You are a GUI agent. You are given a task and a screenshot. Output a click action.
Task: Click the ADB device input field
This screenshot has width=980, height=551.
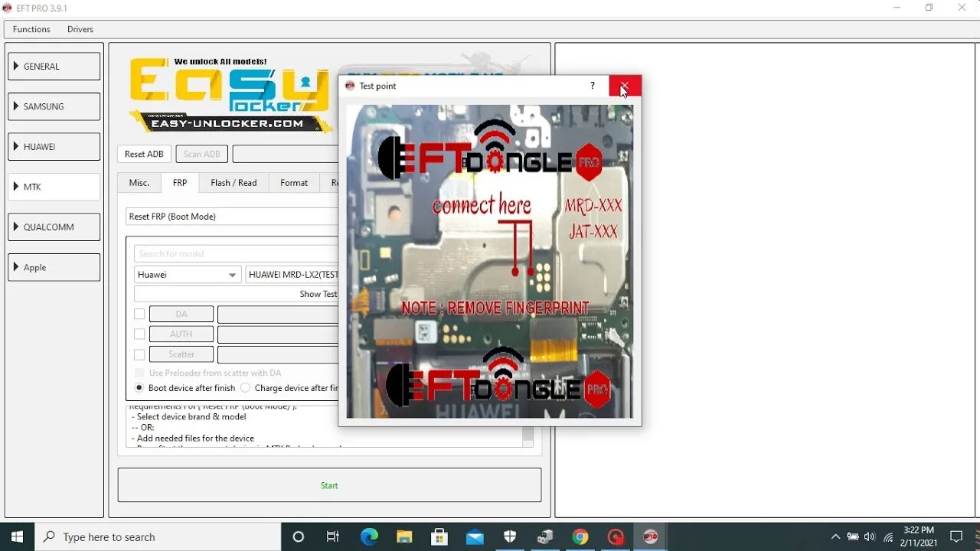click(286, 154)
